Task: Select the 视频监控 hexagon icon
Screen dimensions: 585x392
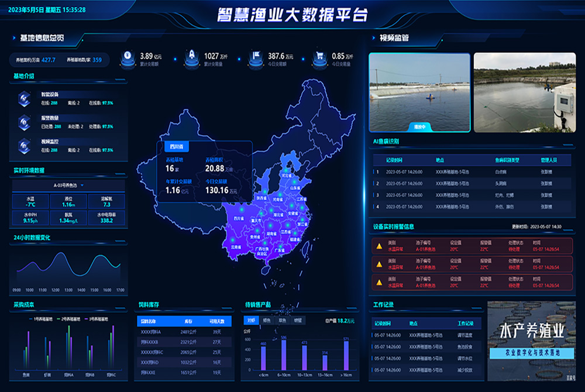Action: (x=25, y=145)
